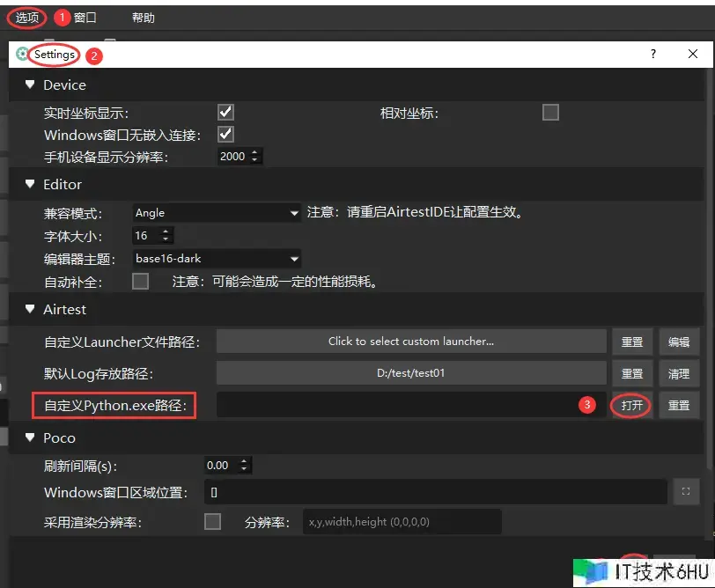Open the 选项 menu
The height and width of the screenshot is (588, 715).
pyautogui.click(x=27, y=17)
